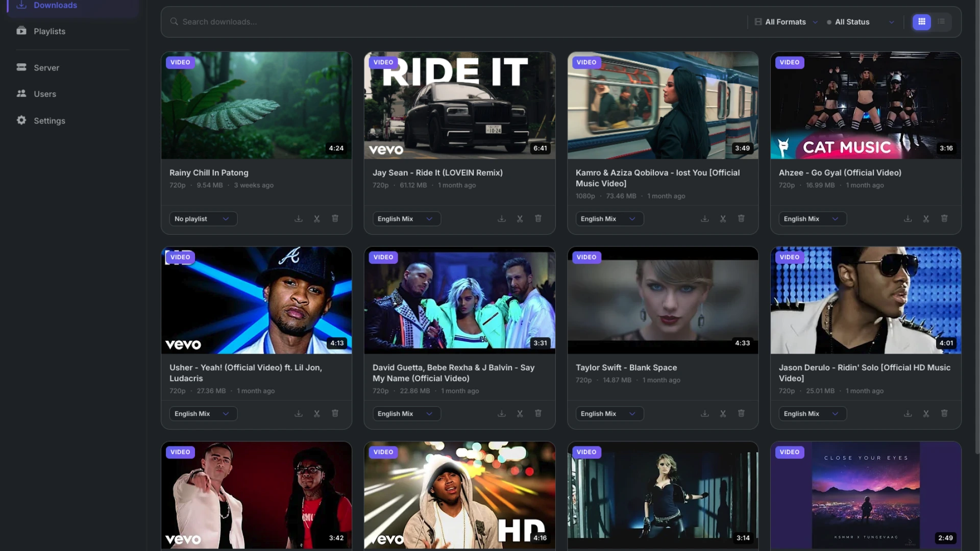This screenshot has height=551, width=980.
Task: Change playlist for David Guetta Say My Name
Action: pyautogui.click(x=406, y=414)
